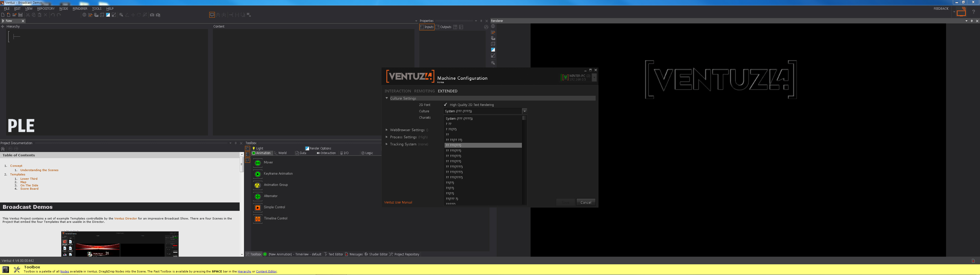
Task: Switch to the REMOTING tab
Action: point(424,91)
